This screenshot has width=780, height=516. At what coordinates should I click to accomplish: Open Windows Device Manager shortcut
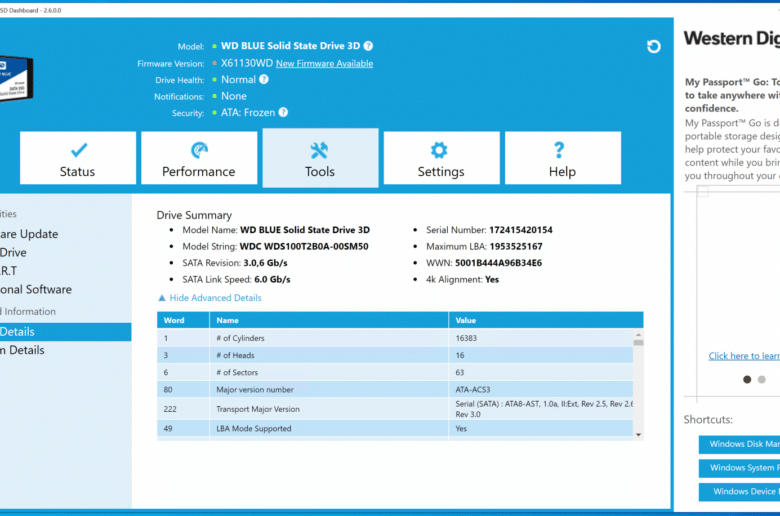[739, 491]
